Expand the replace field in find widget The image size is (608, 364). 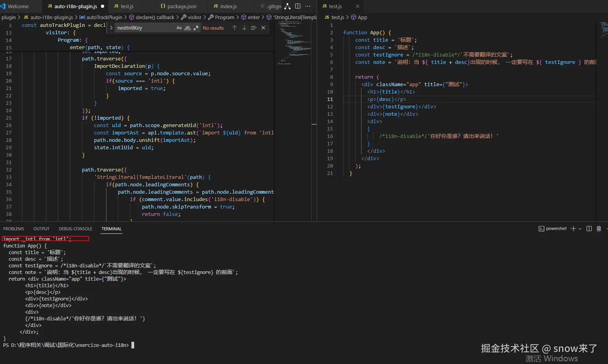tap(111, 28)
